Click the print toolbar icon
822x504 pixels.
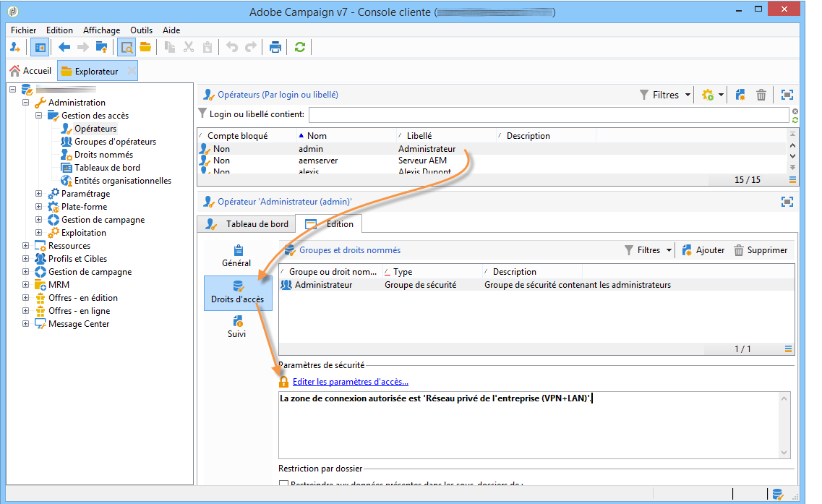275,48
